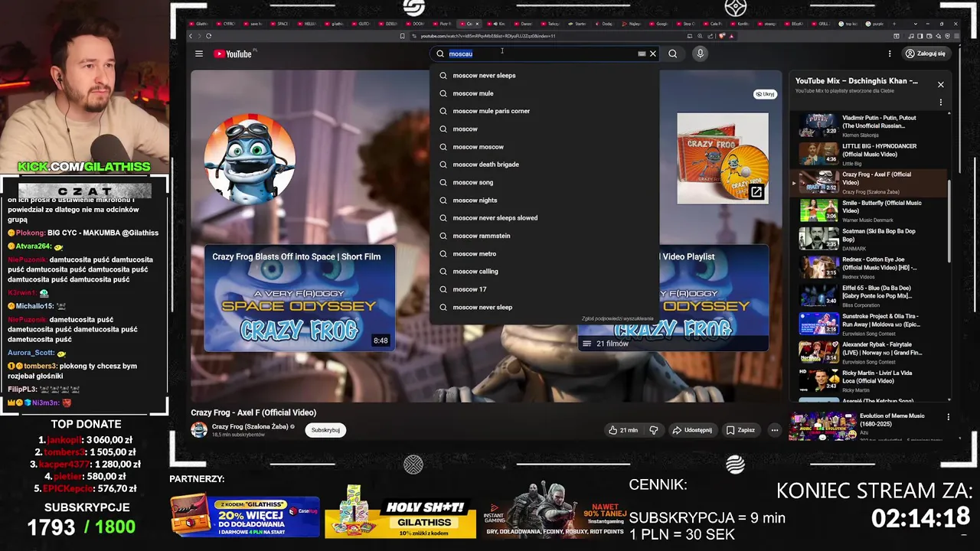Screen dimensions: 980x551
Task: Clear the search box with the X
Action: pyautogui.click(x=653, y=54)
